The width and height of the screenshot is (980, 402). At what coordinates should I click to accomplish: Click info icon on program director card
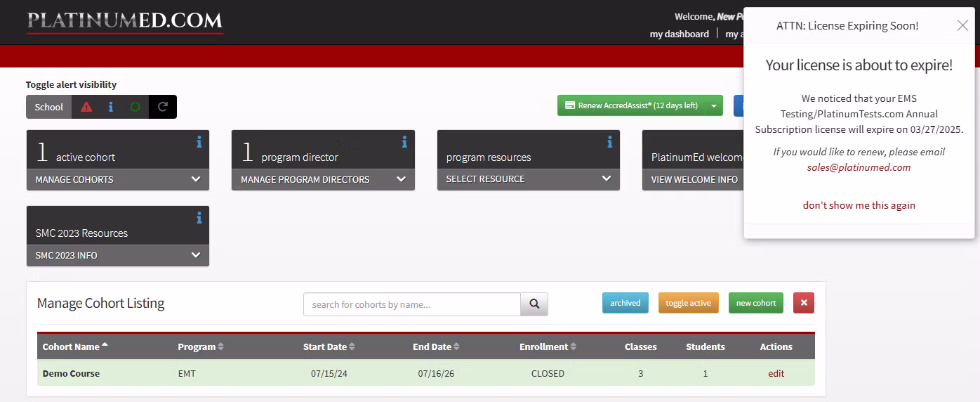click(x=404, y=143)
